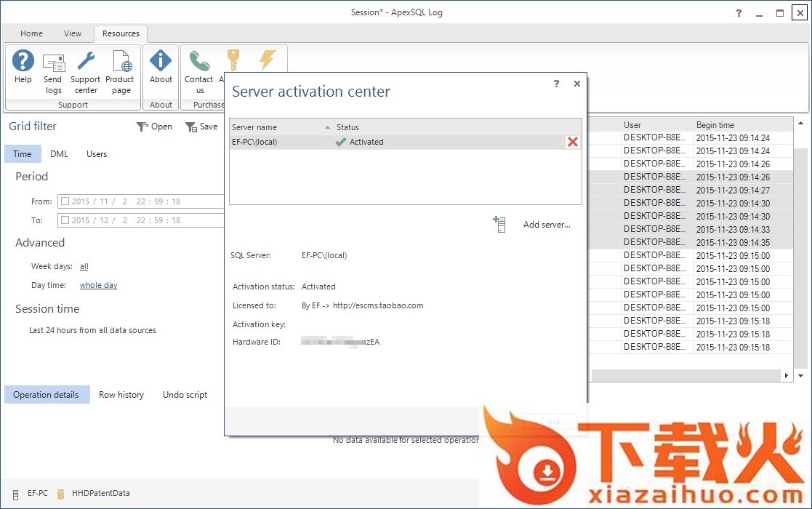
Task: Select the row with time 09:14:35
Action: [x=691, y=242]
